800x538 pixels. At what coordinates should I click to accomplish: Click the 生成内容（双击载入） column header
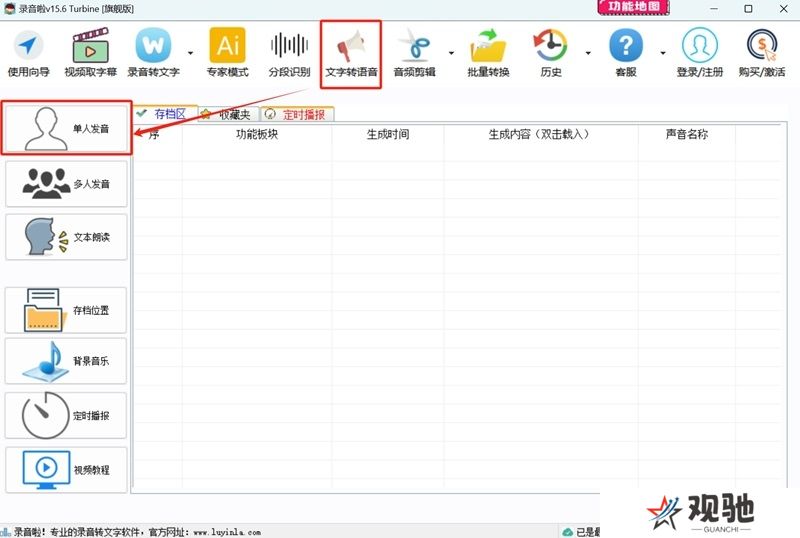541,134
